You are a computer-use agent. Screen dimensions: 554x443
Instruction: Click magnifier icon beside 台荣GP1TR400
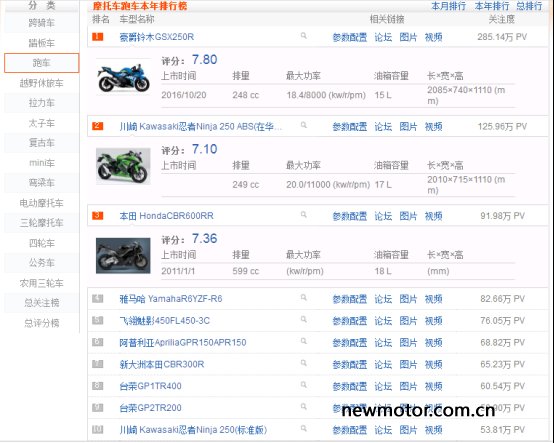click(303, 385)
